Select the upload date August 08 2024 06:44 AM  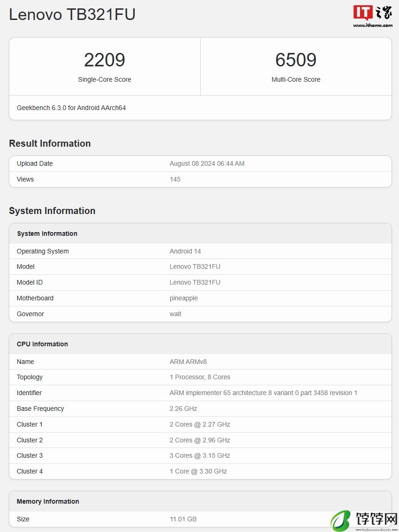click(x=207, y=163)
